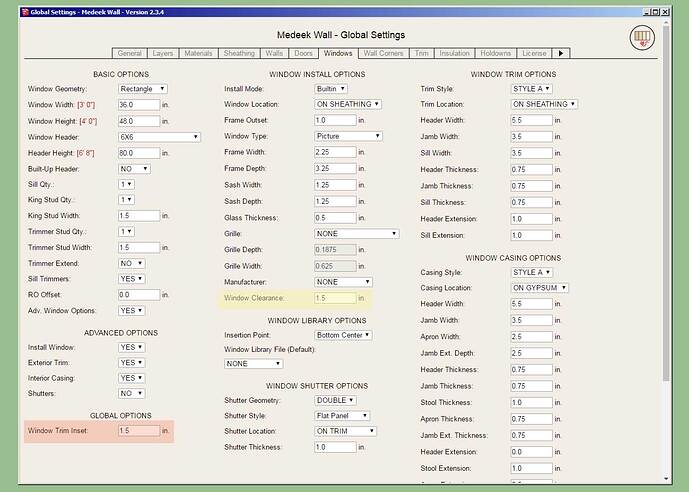Click the Sill Extension input field

[532, 235]
